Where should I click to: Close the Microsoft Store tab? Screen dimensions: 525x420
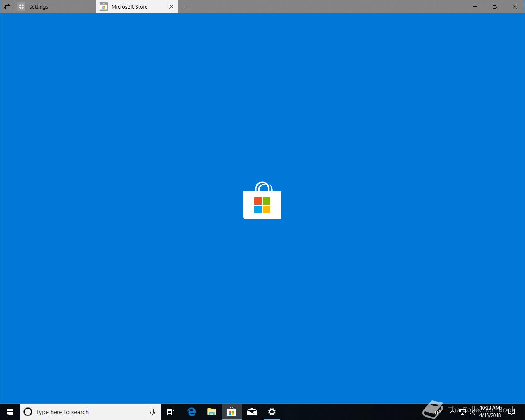click(x=171, y=7)
